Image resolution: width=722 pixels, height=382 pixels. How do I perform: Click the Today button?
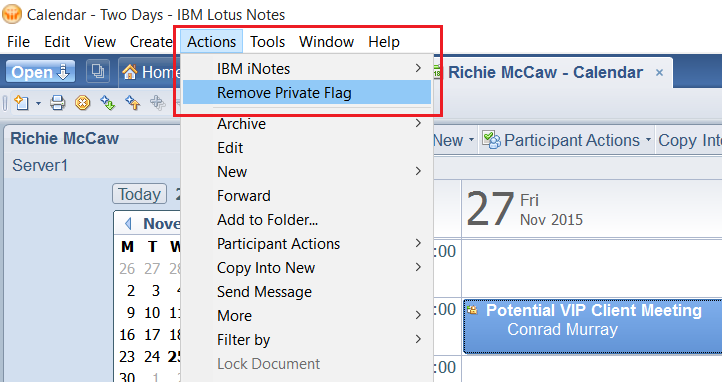click(140, 194)
